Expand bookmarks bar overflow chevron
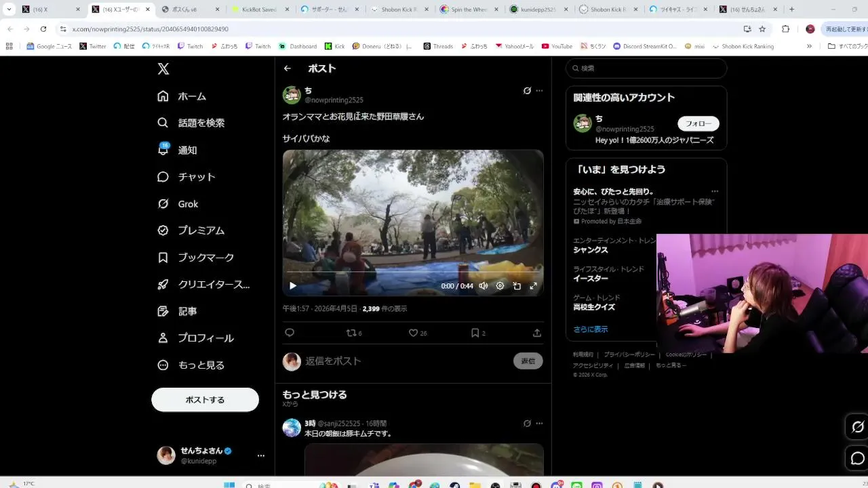The height and width of the screenshot is (488, 868). coord(809,46)
